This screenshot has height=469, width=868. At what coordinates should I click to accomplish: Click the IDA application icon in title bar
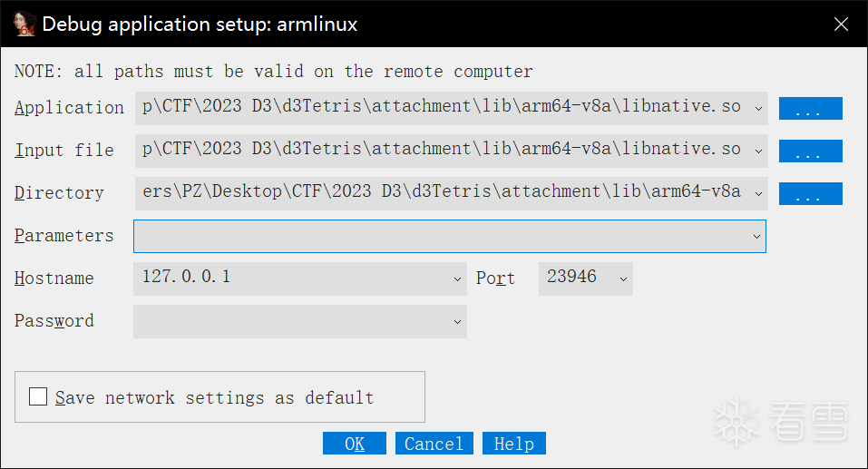point(24,24)
